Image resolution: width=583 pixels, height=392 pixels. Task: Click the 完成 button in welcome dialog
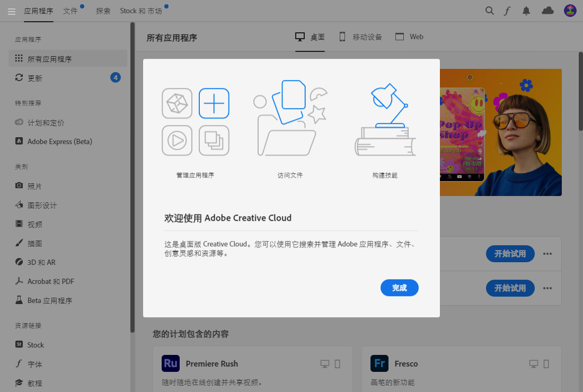coord(399,288)
